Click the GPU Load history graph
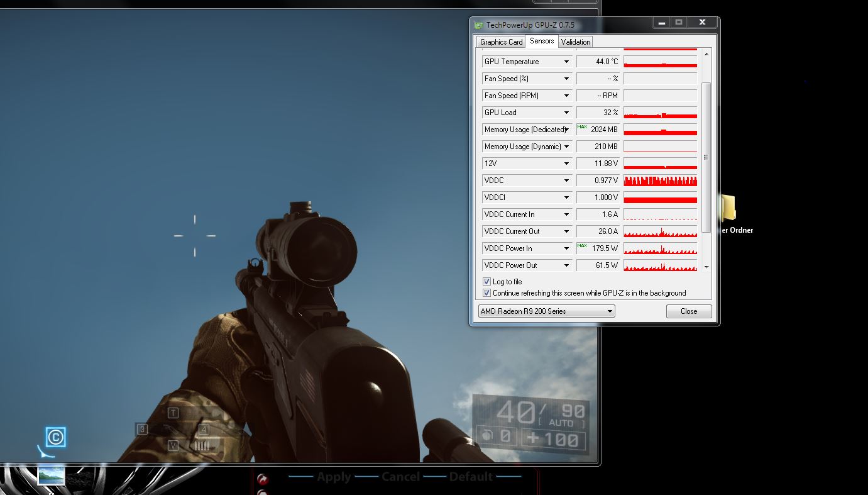This screenshot has height=495, width=868. coord(660,113)
